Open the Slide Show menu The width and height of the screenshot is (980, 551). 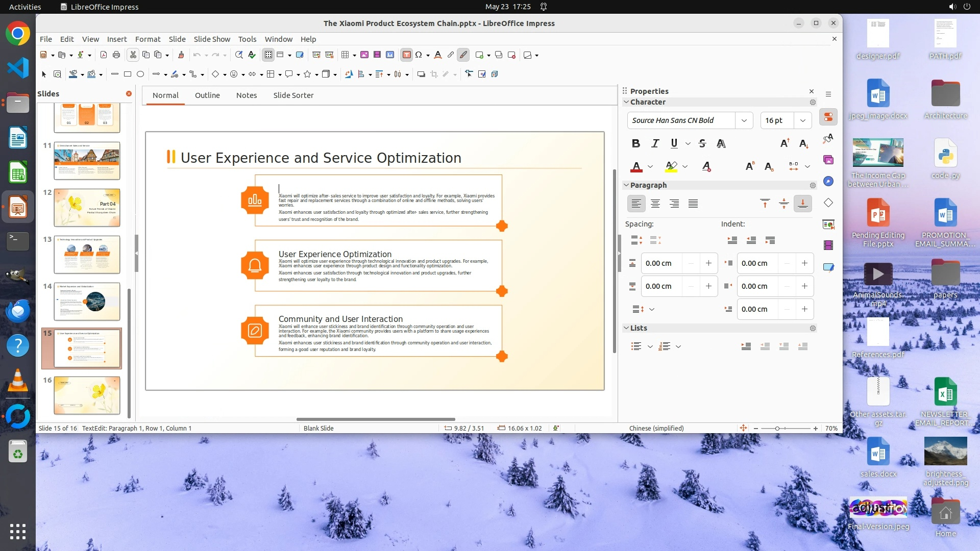pos(211,39)
